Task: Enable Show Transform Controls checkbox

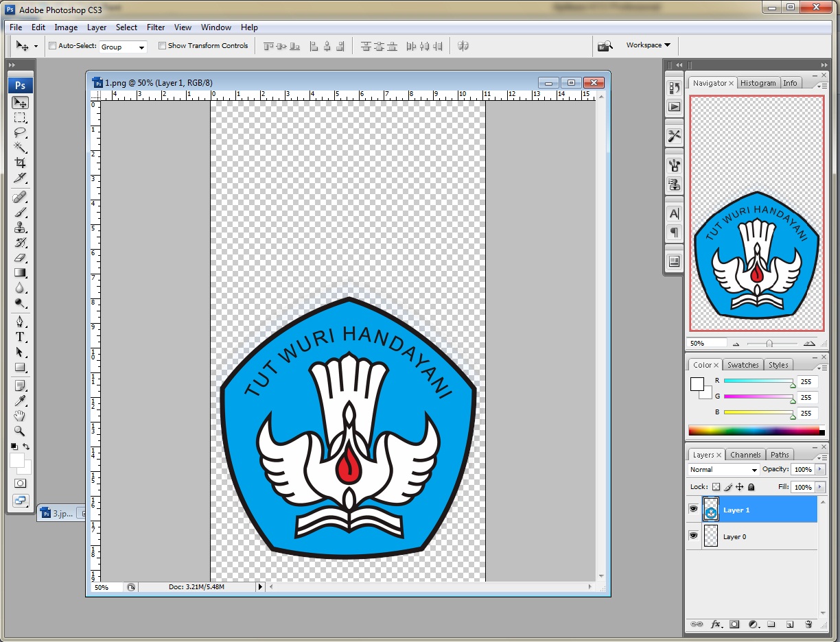Action: [x=163, y=46]
